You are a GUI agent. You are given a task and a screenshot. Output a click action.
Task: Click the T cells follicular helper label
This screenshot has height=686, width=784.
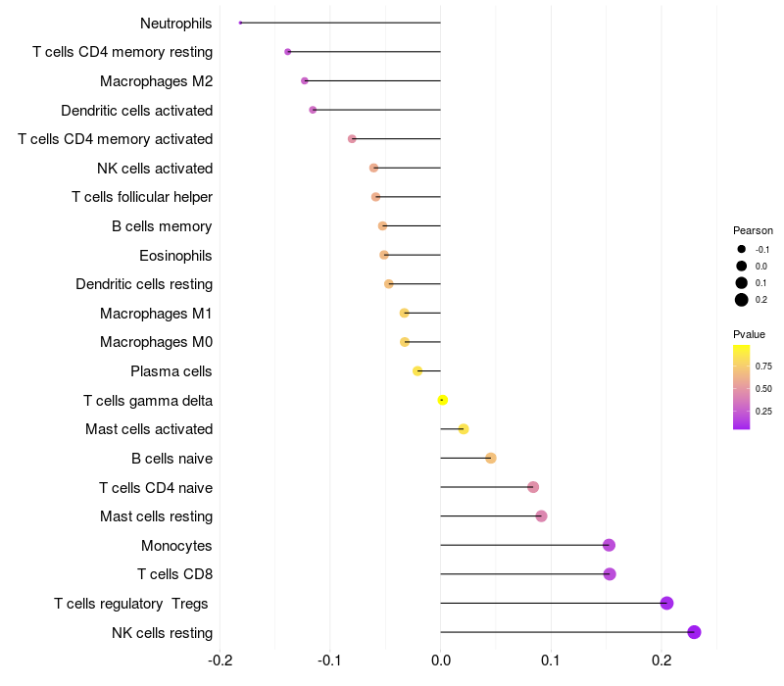pos(142,197)
